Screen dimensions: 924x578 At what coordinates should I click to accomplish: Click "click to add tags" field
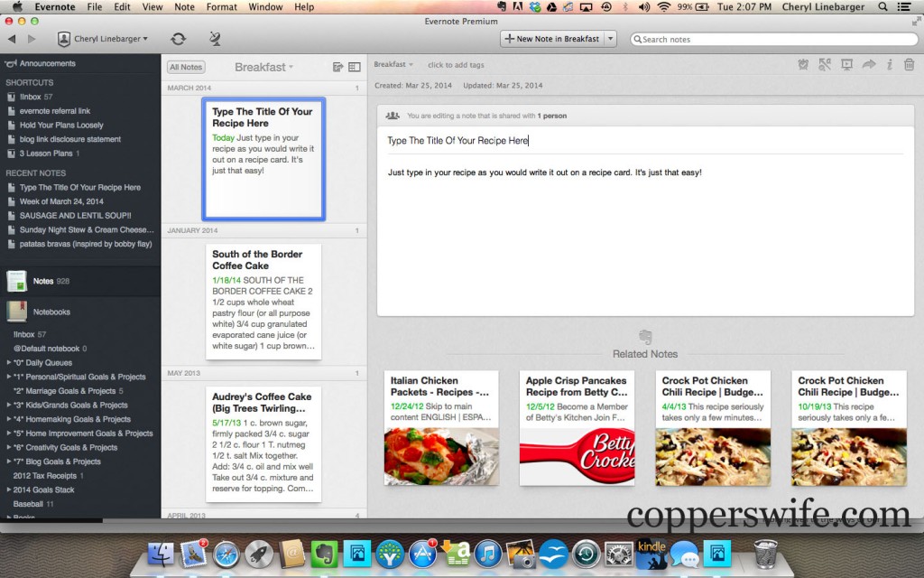(456, 65)
